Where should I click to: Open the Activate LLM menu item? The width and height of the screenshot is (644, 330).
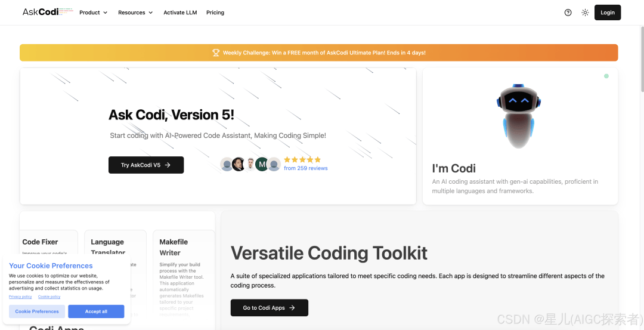tap(180, 13)
